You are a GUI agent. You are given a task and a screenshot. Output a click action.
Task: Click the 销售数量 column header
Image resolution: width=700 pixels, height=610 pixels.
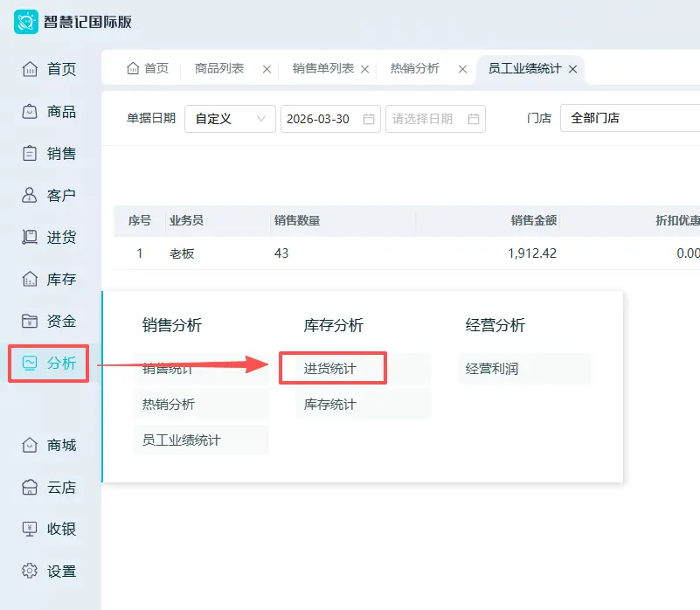[297, 220]
